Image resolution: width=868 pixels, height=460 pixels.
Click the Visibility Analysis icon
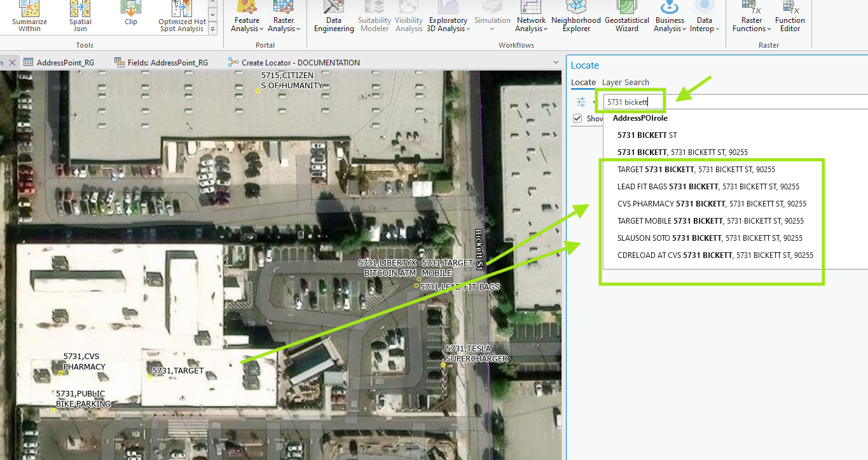[x=409, y=17]
